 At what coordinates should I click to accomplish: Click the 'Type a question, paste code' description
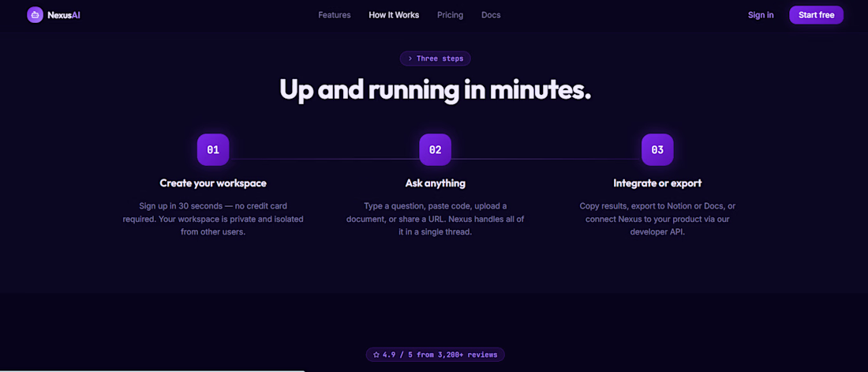coord(435,219)
